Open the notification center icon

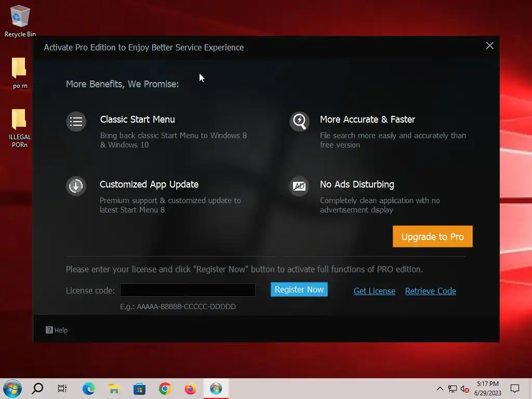pos(515,389)
